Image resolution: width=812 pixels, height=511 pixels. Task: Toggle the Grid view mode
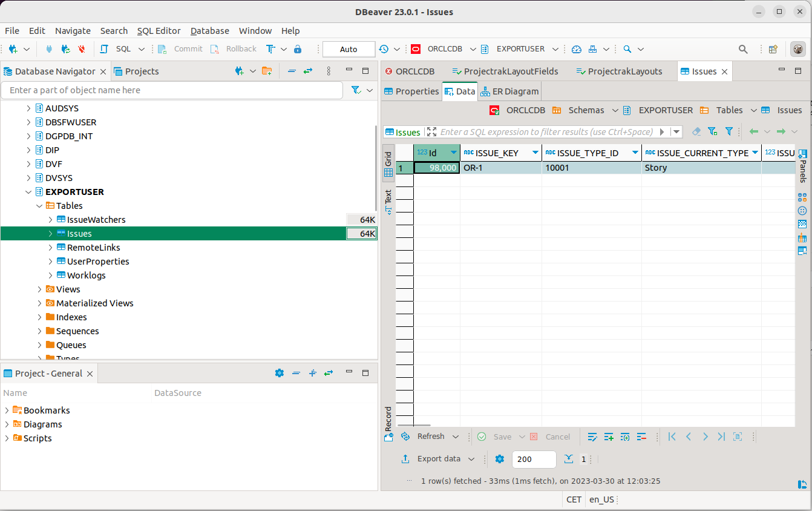388,163
